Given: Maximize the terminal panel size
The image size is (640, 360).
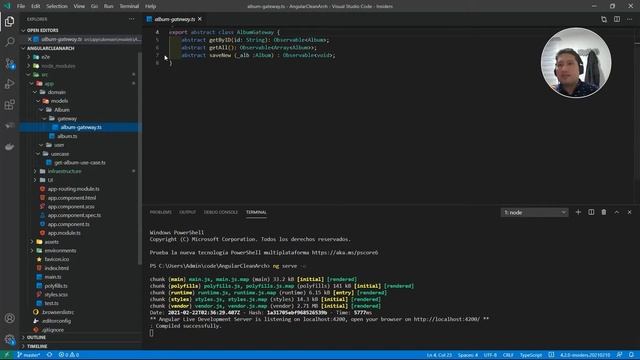Looking at the screenshot, I should (x=617, y=212).
